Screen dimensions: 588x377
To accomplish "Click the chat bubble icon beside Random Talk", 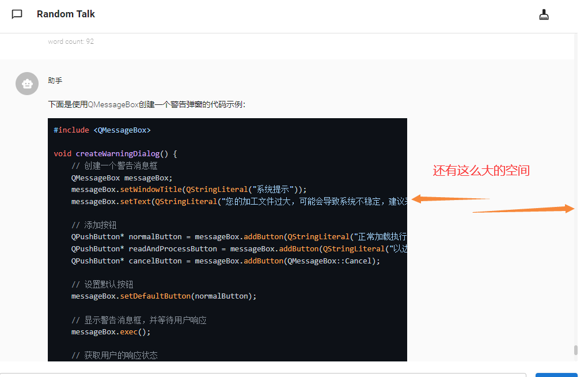I will click(17, 14).
